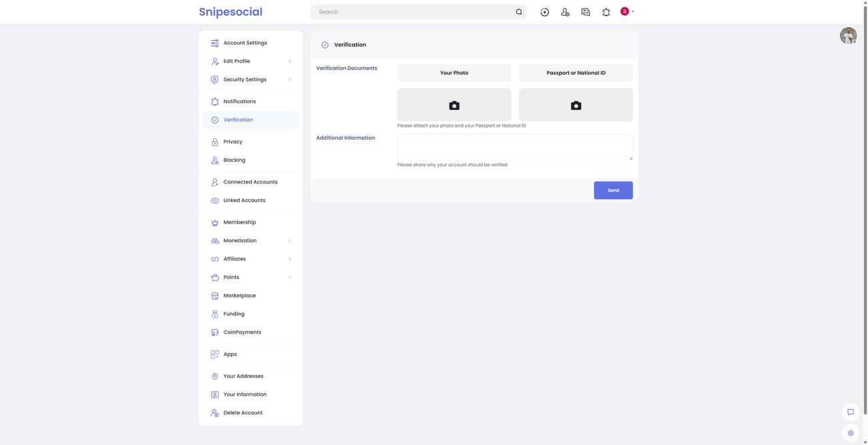Expand the Points chevron
This screenshot has width=868, height=445.
(x=290, y=277)
